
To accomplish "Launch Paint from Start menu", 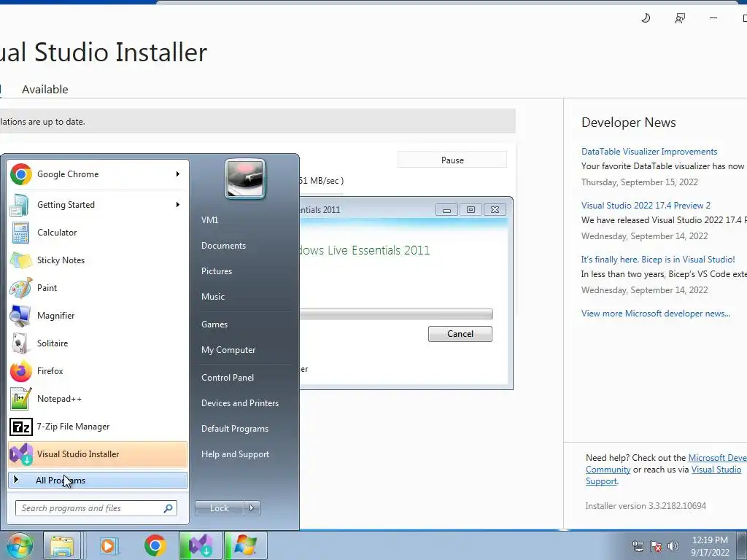I will tap(97, 287).
